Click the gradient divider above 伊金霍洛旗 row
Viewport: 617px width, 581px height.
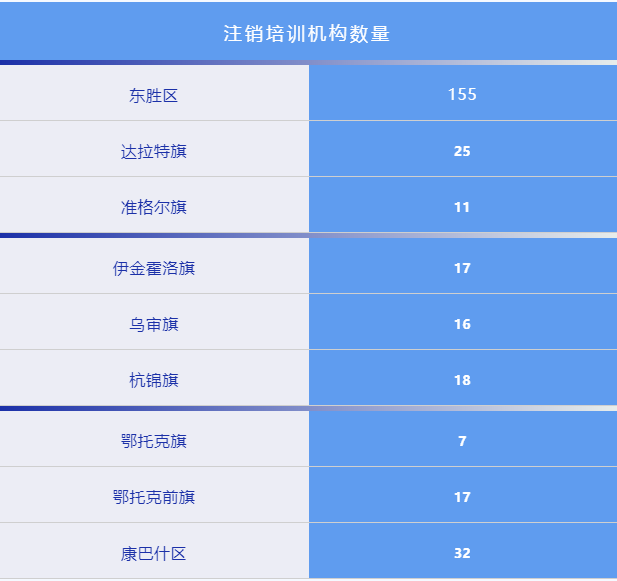[x=308, y=236]
